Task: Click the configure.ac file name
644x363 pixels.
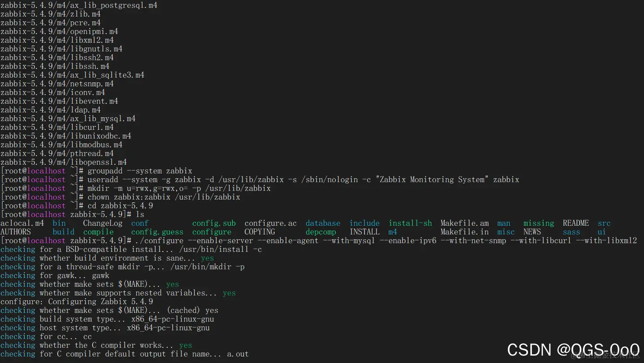Action: (x=271, y=223)
